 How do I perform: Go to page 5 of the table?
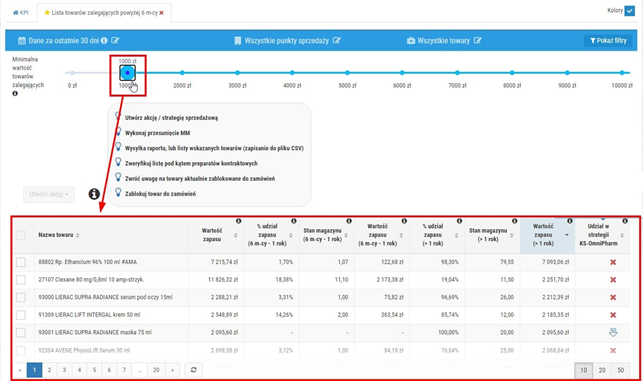[x=94, y=370]
